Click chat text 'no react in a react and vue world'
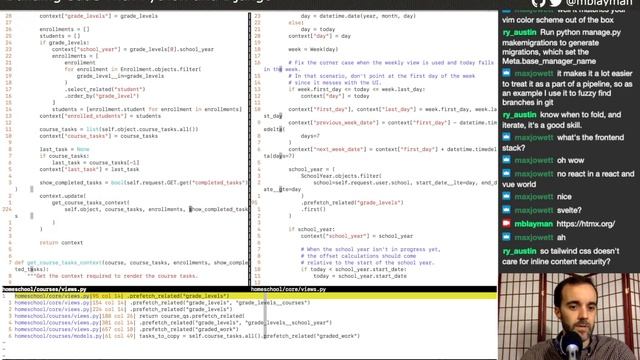This screenshot has width=640, height=360. pyautogui.click(x=569, y=179)
